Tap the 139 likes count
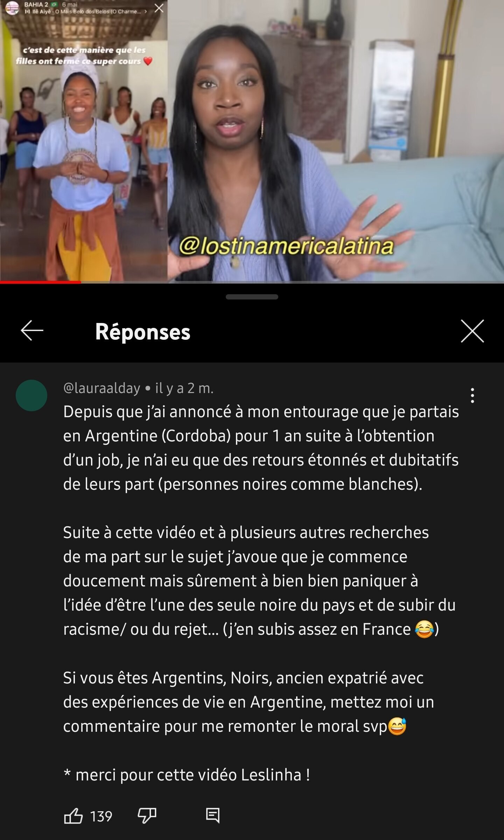Image resolution: width=504 pixels, height=840 pixels. pyautogui.click(x=101, y=816)
